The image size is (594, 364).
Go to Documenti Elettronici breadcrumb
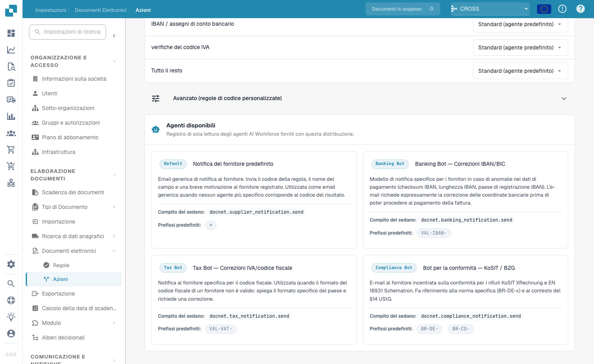coord(101,10)
